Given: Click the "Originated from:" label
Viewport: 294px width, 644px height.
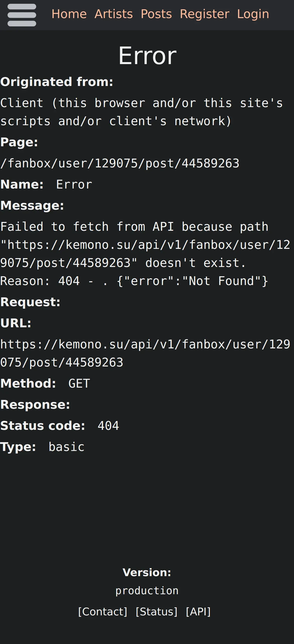Looking at the screenshot, I should 57,82.
